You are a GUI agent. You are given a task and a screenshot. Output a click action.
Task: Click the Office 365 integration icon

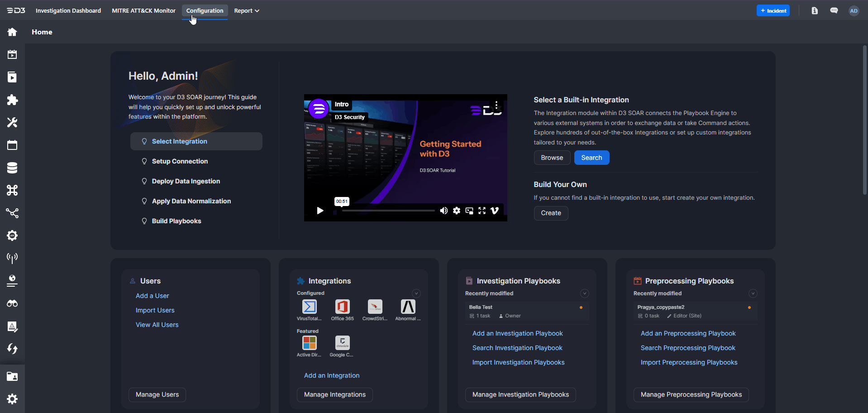tap(342, 307)
